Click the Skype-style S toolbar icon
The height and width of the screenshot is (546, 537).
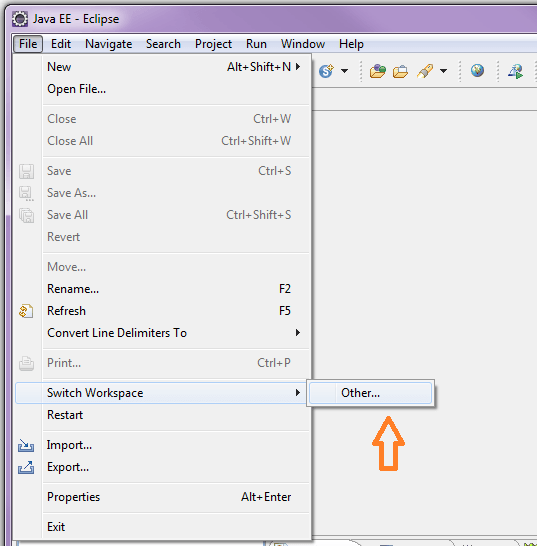click(x=326, y=71)
